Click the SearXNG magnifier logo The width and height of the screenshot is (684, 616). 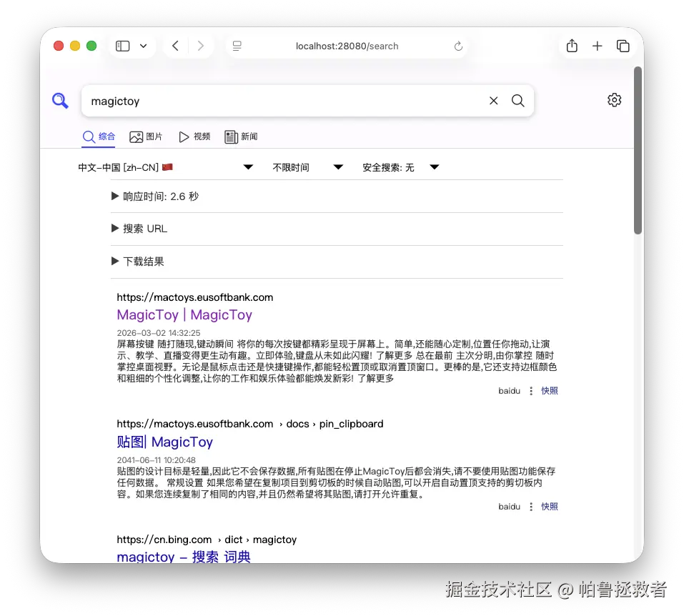(60, 100)
